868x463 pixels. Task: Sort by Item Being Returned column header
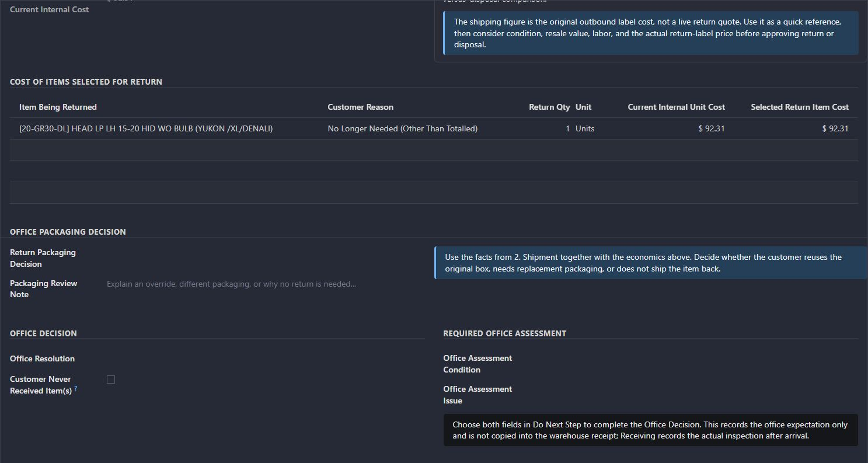point(58,107)
